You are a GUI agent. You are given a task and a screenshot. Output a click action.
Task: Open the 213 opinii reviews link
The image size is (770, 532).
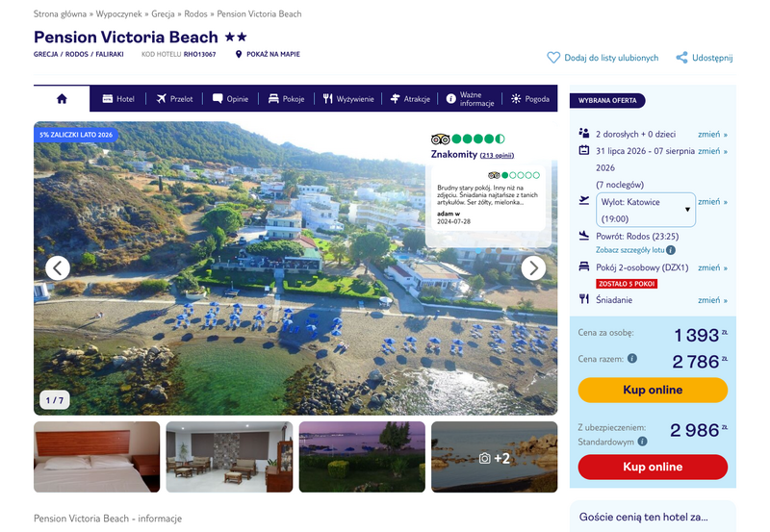click(497, 155)
